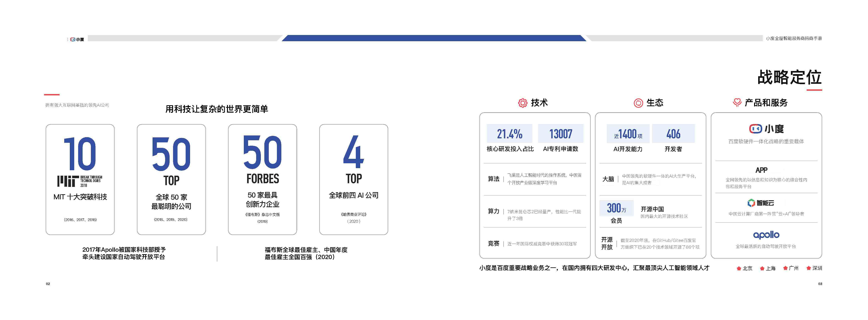The width and height of the screenshot is (868, 320).
Task: Click the blue header bar
Action: pyautogui.click(x=434, y=38)
